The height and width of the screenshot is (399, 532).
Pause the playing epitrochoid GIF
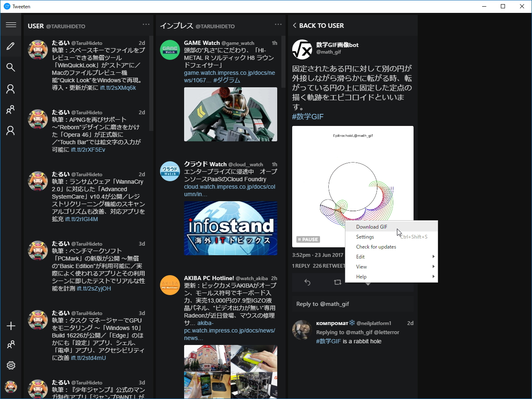(x=308, y=239)
